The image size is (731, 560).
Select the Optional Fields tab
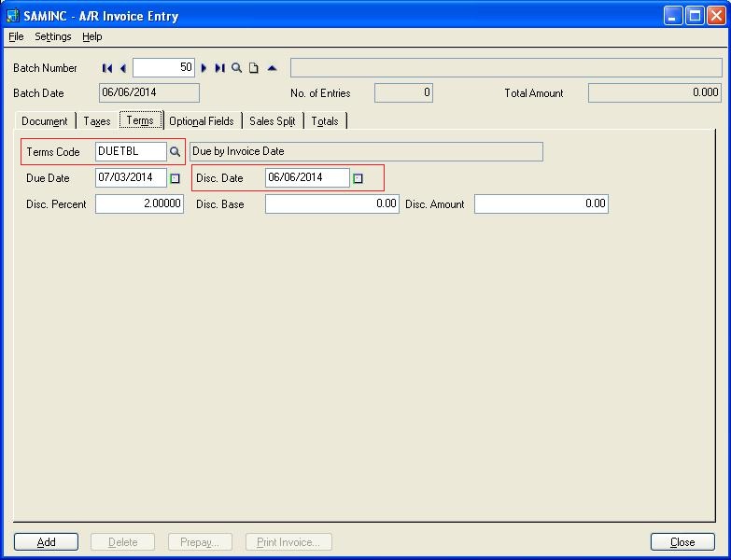(x=202, y=121)
